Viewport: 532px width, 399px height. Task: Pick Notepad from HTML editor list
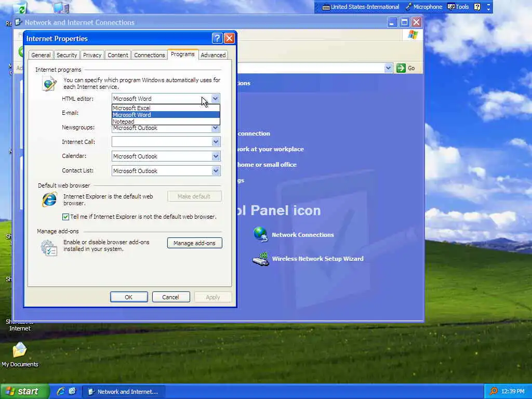point(166,122)
